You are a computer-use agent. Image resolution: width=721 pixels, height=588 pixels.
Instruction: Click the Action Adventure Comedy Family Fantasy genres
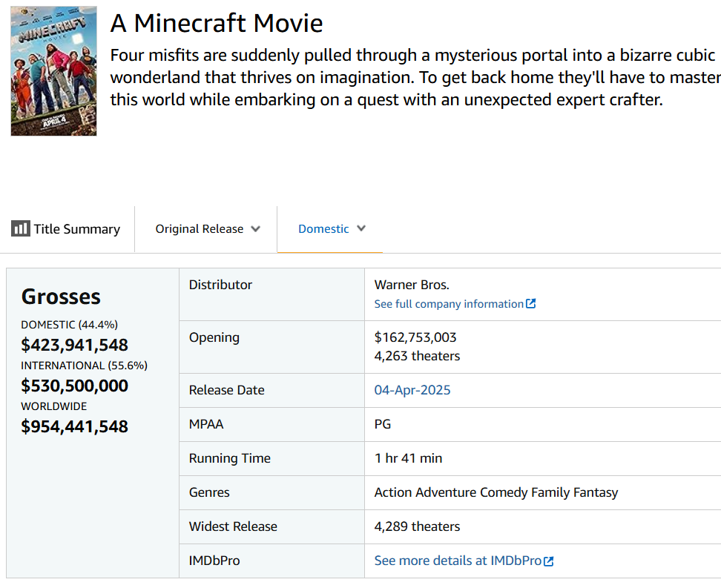click(x=496, y=492)
